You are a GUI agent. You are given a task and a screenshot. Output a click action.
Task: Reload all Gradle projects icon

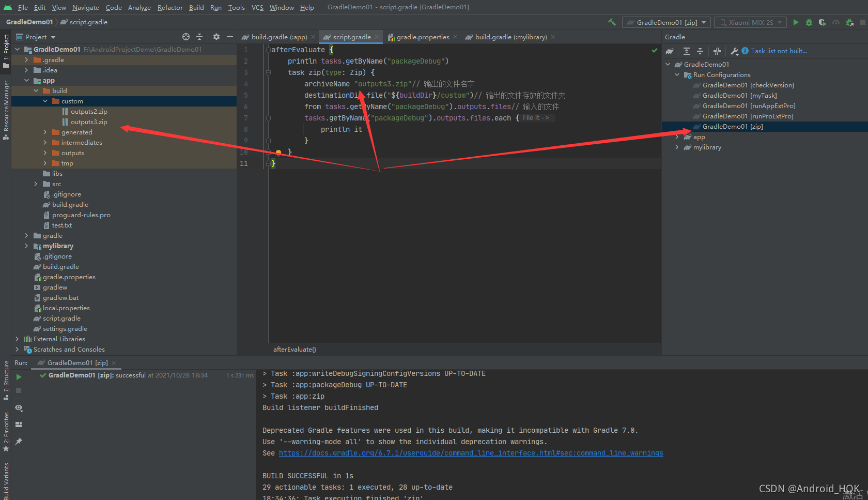[x=670, y=51]
